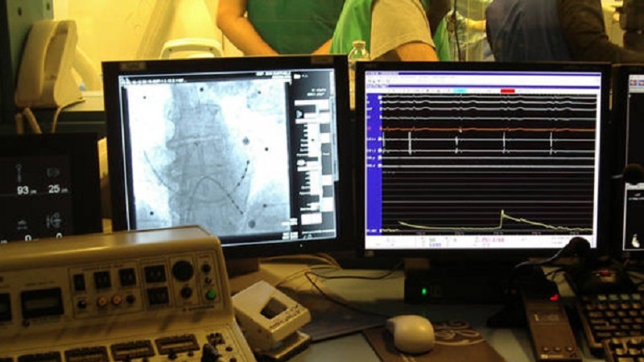Turn the large black knob on console
644x362 pixels.
click(x=183, y=271)
